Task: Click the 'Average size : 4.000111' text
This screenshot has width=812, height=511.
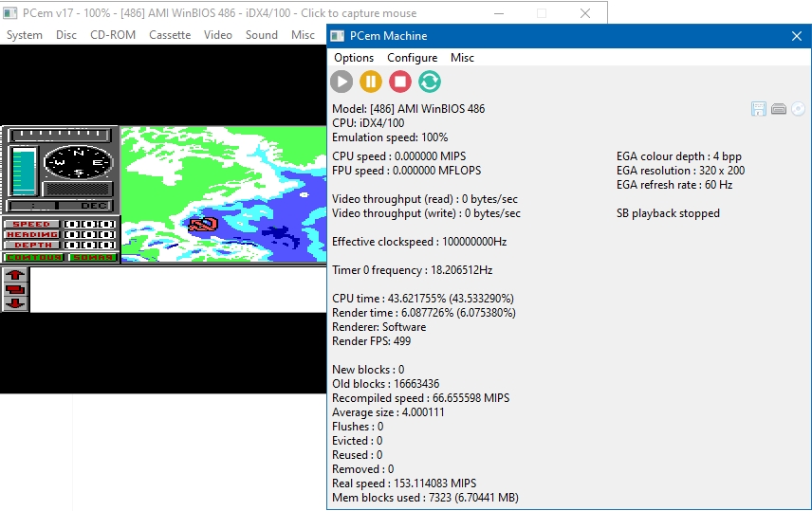Action: (388, 412)
